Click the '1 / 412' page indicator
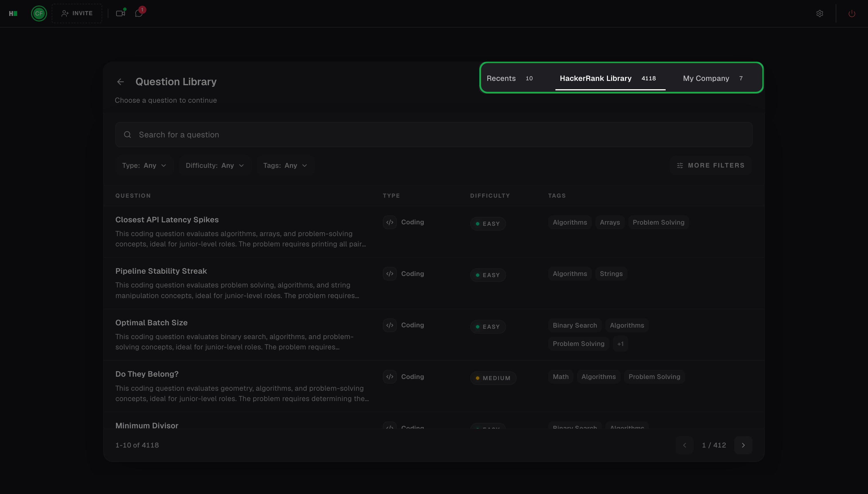The height and width of the screenshot is (494, 868). (714, 445)
